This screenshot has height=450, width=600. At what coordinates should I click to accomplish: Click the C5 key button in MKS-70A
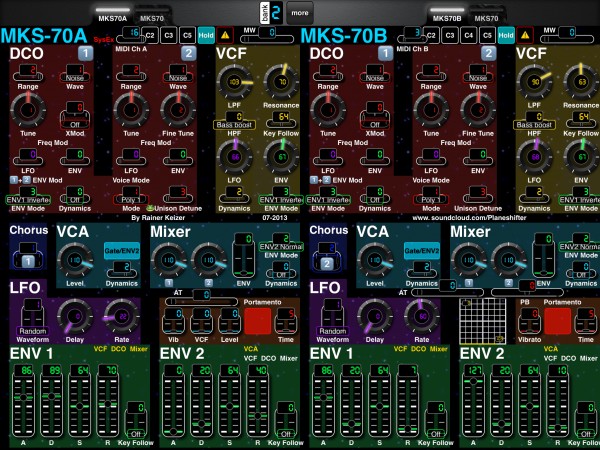click(x=187, y=36)
